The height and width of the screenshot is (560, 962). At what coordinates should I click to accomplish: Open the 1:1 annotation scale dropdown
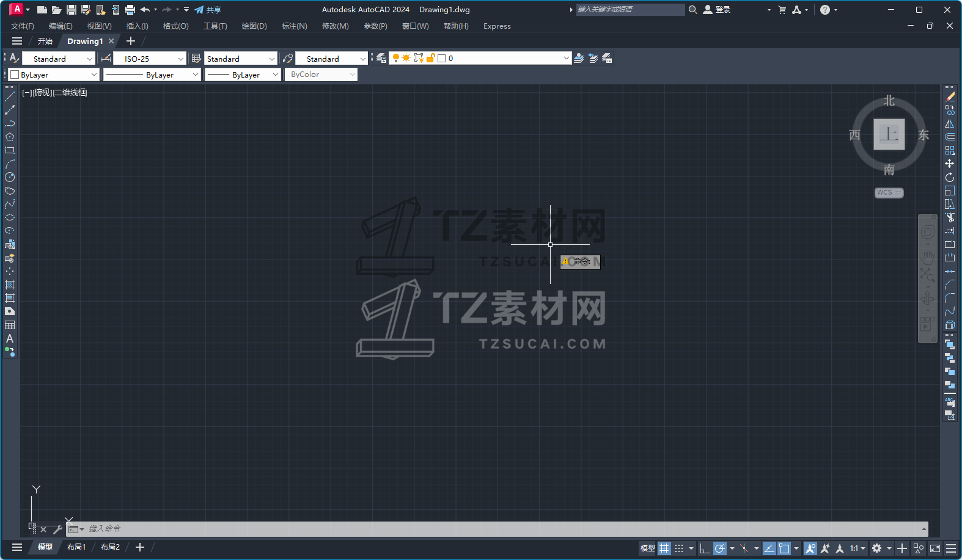click(857, 548)
